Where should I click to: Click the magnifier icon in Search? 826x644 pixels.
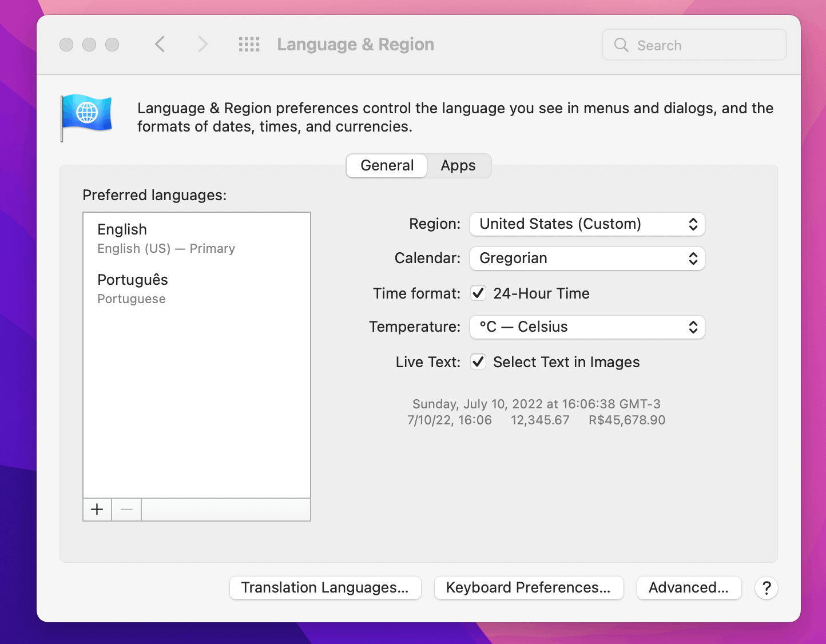pyautogui.click(x=621, y=45)
